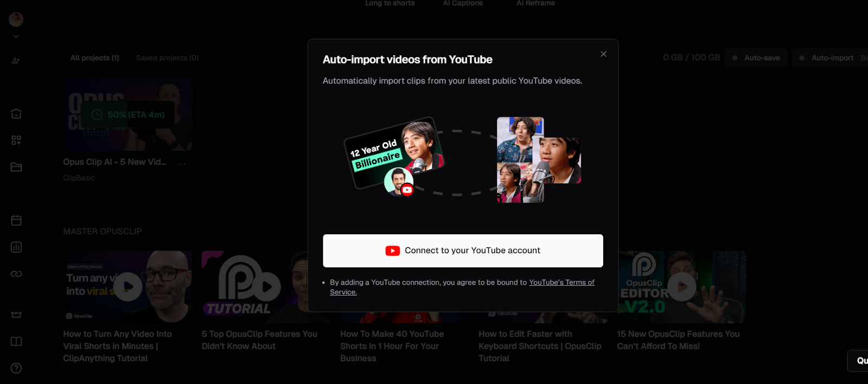Screen dimensions: 868x384
Task: Connect to your YouTube account
Action: (x=463, y=251)
